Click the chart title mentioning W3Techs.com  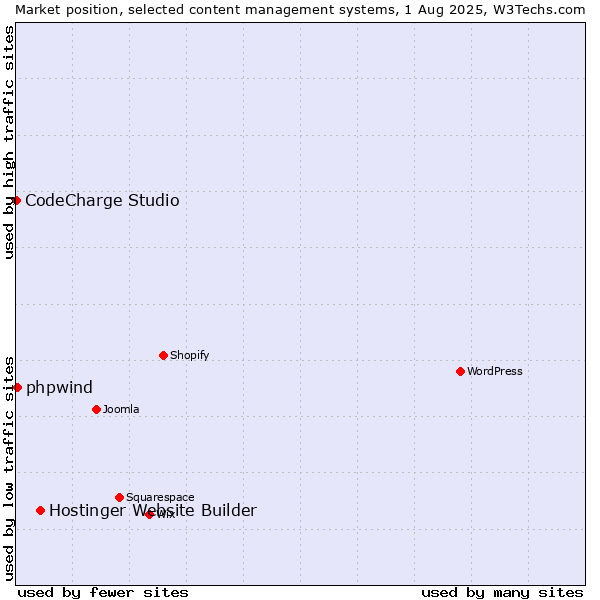click(x=300, y=10)
